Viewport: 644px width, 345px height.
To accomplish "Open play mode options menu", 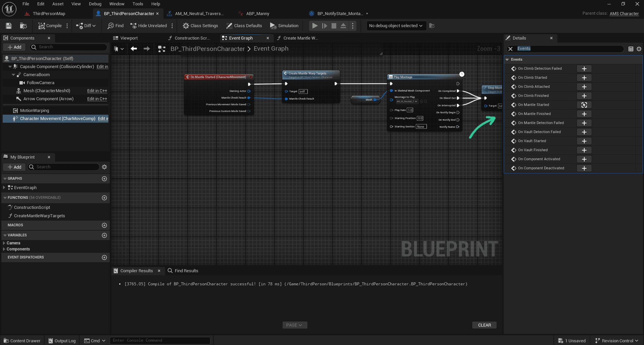I will (352, 26).
